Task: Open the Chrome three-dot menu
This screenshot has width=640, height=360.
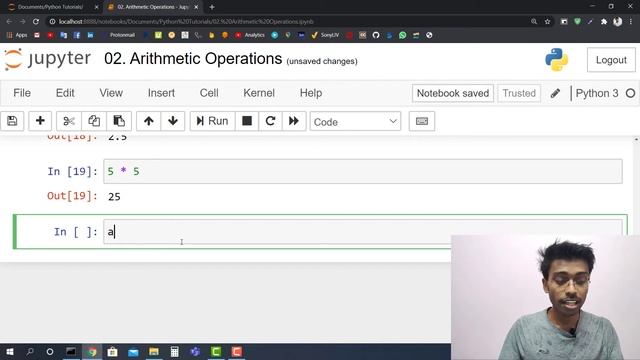Action: tap(631, 21)
